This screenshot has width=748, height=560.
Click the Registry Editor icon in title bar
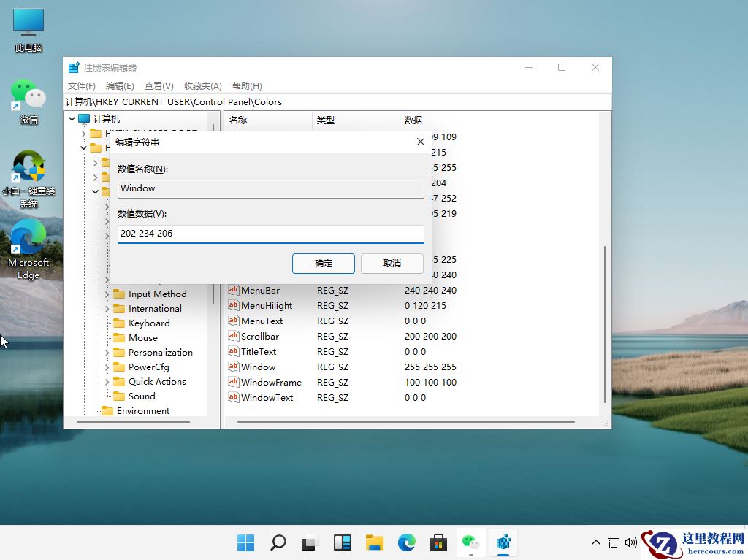(x=73, y=66)
